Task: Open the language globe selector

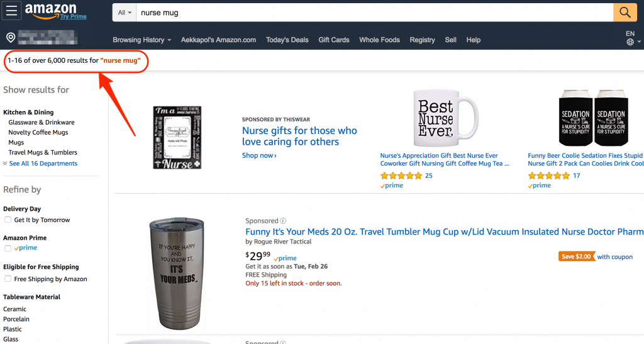Action: point(630,42)
